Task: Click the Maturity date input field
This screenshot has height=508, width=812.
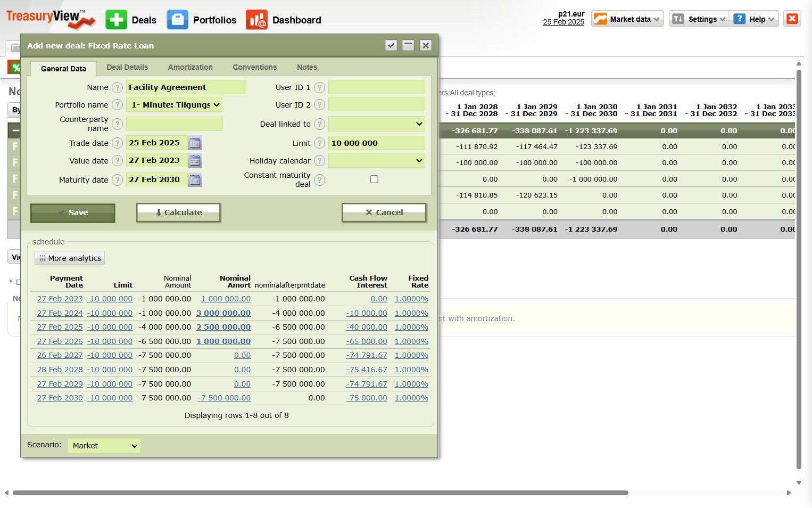Action: tap(156, 179)
